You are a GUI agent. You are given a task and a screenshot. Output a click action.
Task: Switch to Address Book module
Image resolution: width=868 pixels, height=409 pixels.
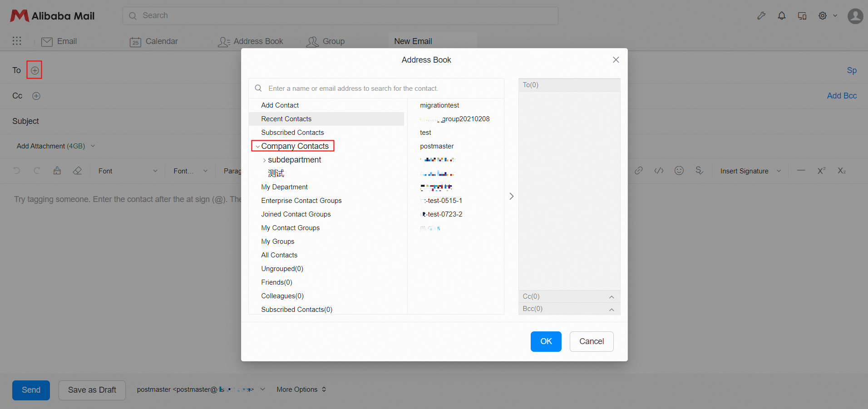[x=251, y=41]
